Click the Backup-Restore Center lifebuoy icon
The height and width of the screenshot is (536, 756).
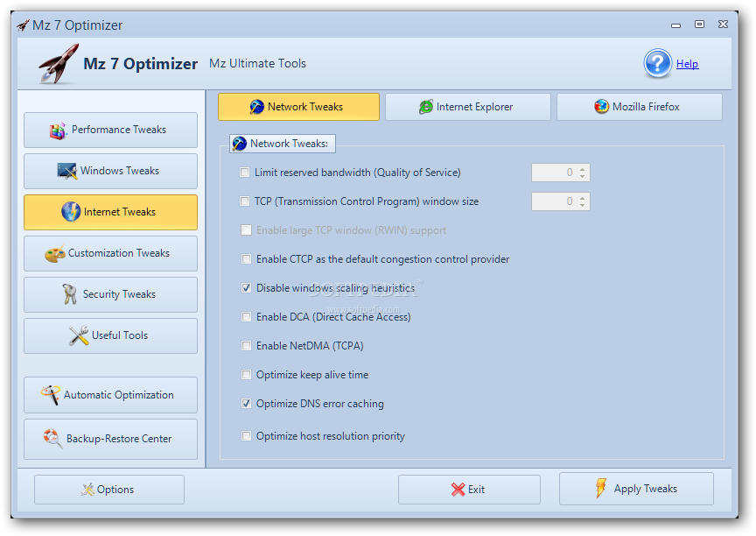[x=52, y=439]
